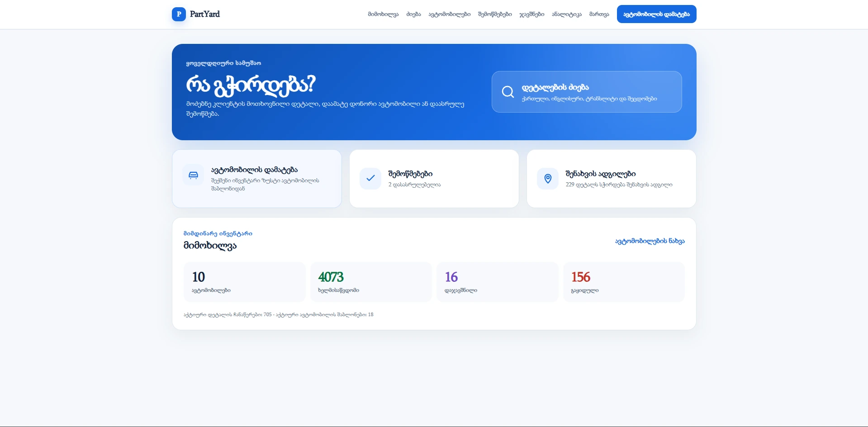Select the ჯავშნები nav item

532,14
